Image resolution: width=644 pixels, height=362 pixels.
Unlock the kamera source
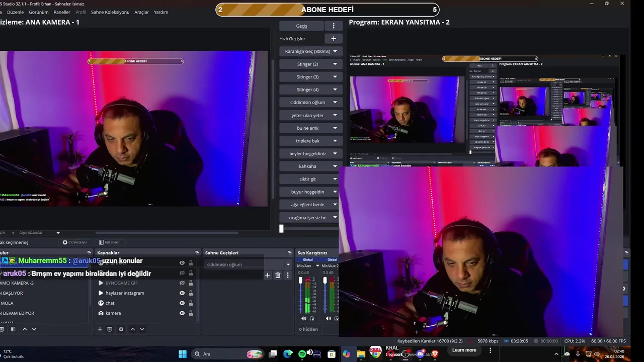pyautogui.click(x=191, y=313)
